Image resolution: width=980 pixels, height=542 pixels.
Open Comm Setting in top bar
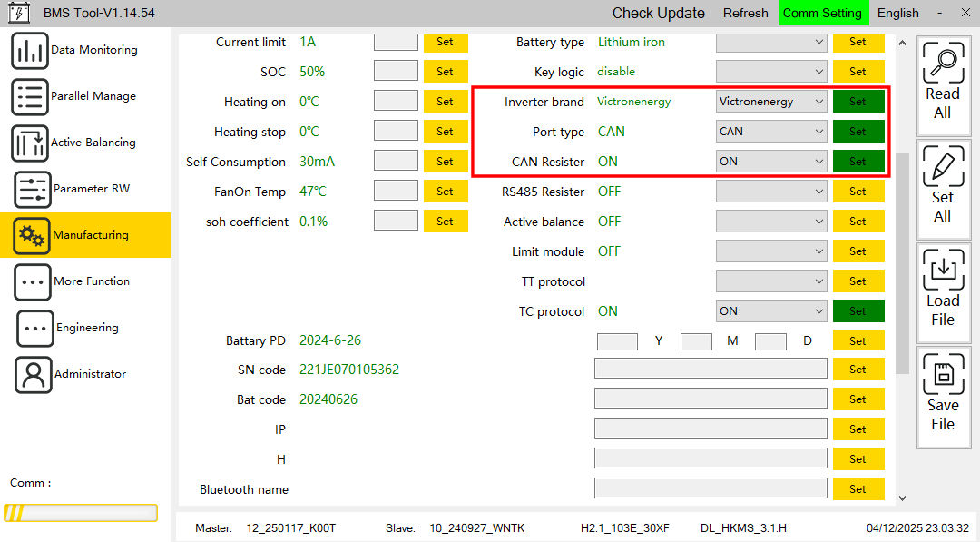pyautogui.click(x=822, y=13)
